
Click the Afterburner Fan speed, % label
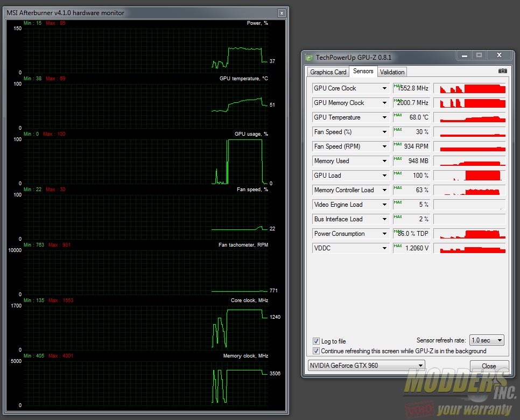click(x=252, y=190)
